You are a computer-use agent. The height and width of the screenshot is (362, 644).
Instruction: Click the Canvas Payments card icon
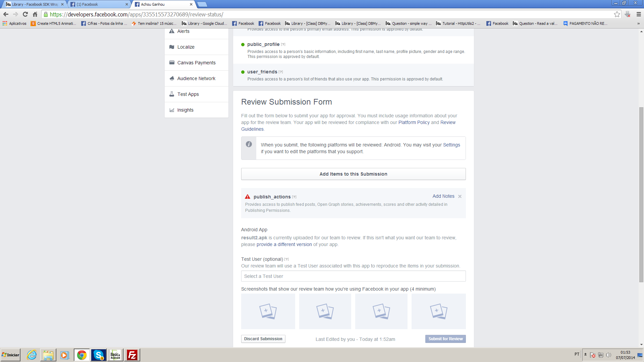[x=172, y=63]
